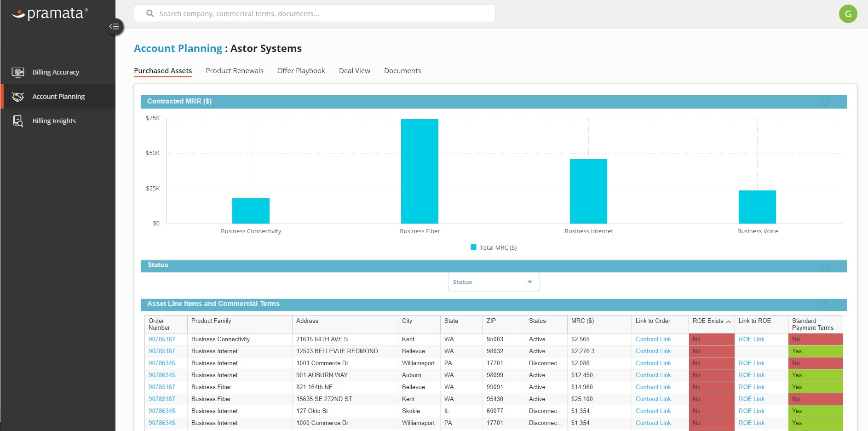Select the Auburn city cell

[x=419, y=375]
